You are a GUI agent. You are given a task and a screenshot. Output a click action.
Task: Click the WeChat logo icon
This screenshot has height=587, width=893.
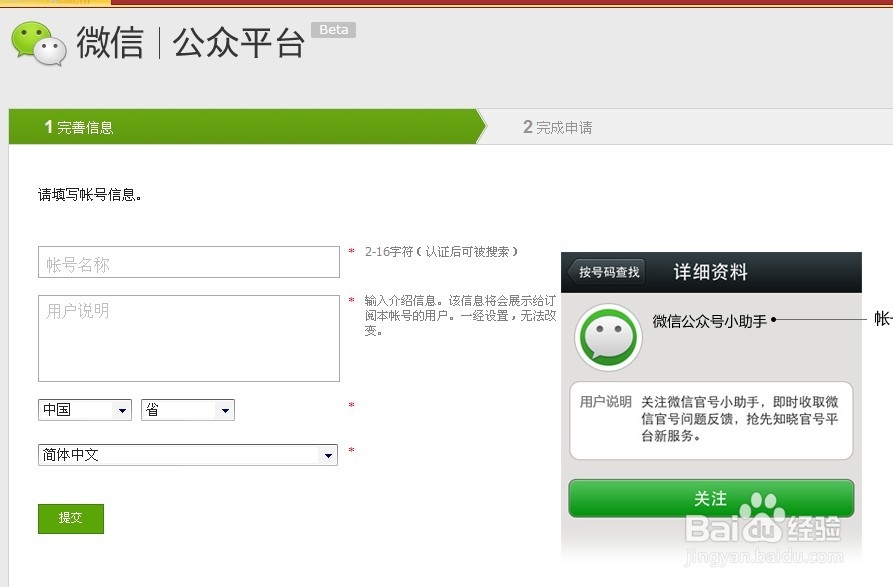[39, 43]
